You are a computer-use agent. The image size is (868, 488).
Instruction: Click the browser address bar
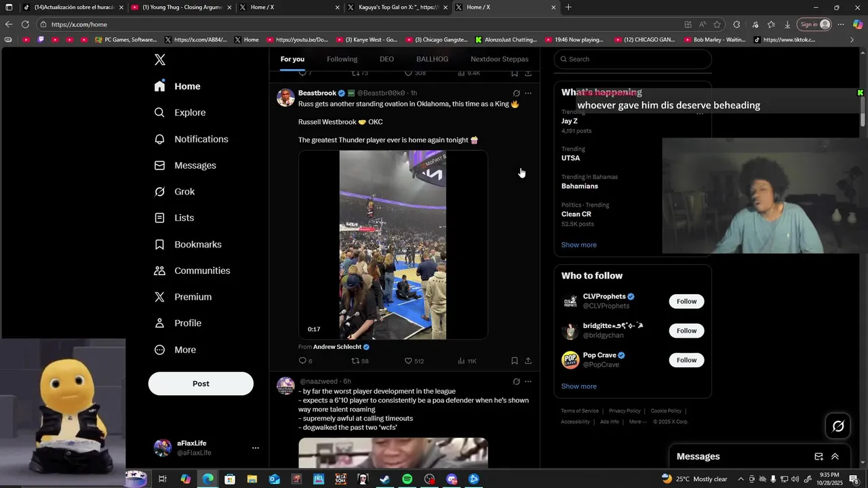tap(359, 24)
